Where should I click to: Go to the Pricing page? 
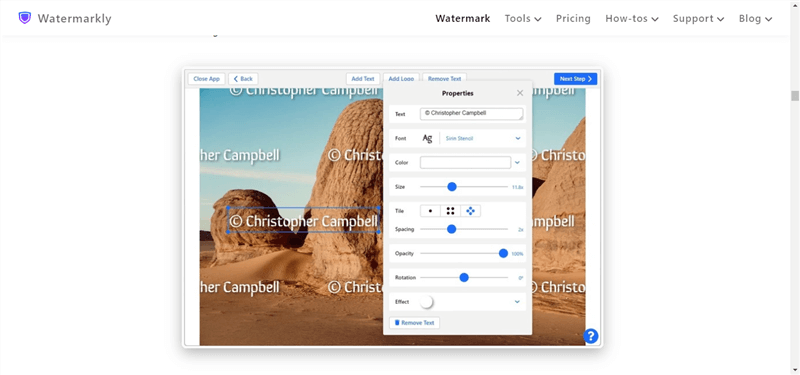coord(573,18)
